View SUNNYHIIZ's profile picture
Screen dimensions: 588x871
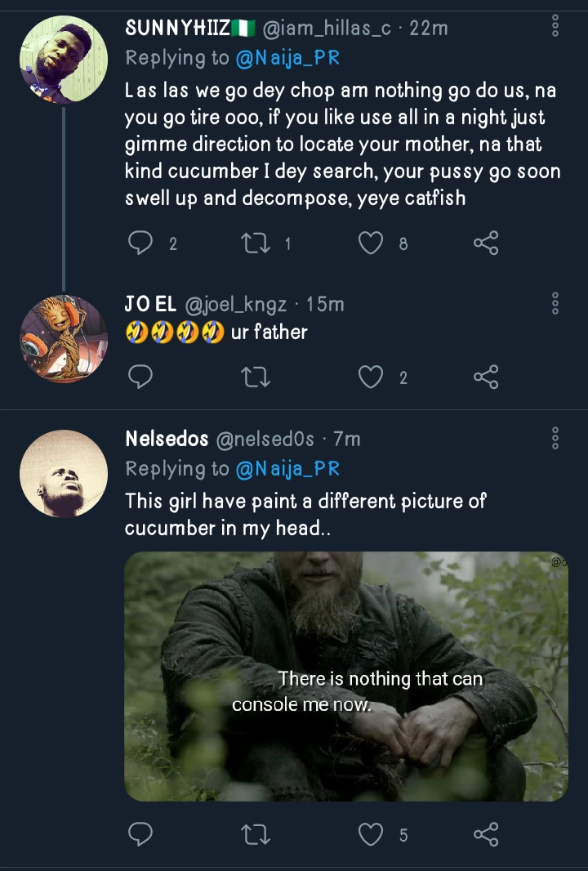(64, 59)
